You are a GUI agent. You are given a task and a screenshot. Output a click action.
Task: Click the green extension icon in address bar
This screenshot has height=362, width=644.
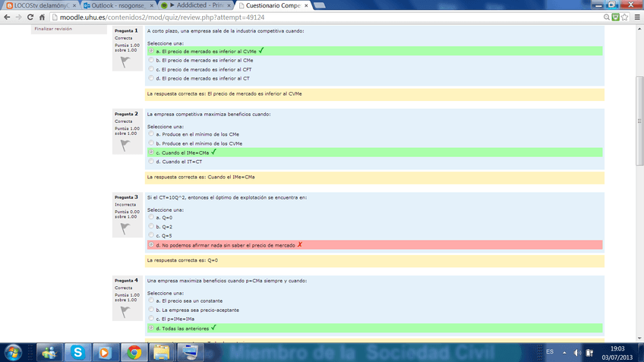pyautogui.click(x=615, y=17)
